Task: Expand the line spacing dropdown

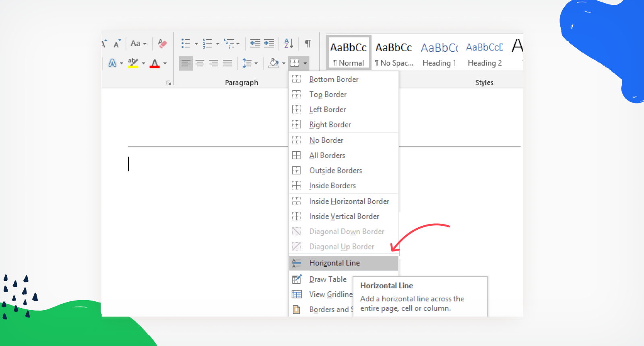Action: point(256,64)
